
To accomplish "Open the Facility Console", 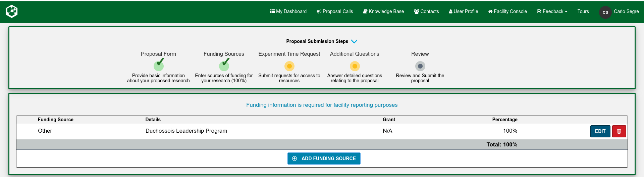I will point(507,11).
